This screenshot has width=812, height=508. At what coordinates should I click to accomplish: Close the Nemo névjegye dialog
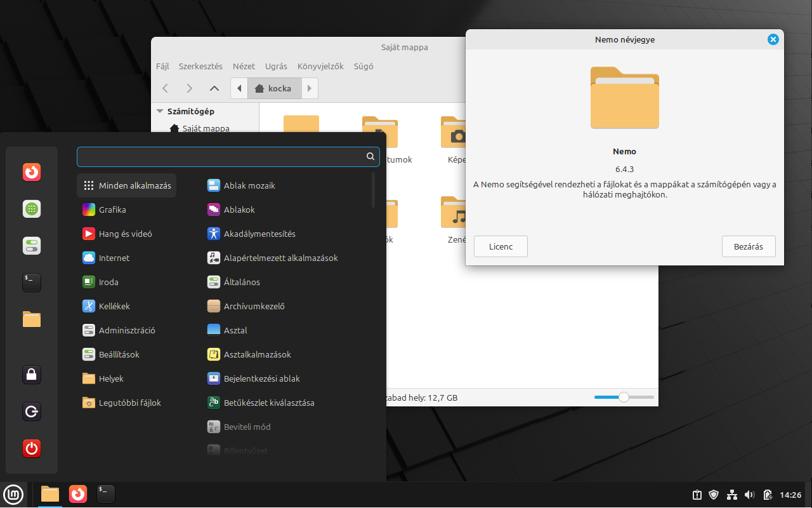(773, 39)
